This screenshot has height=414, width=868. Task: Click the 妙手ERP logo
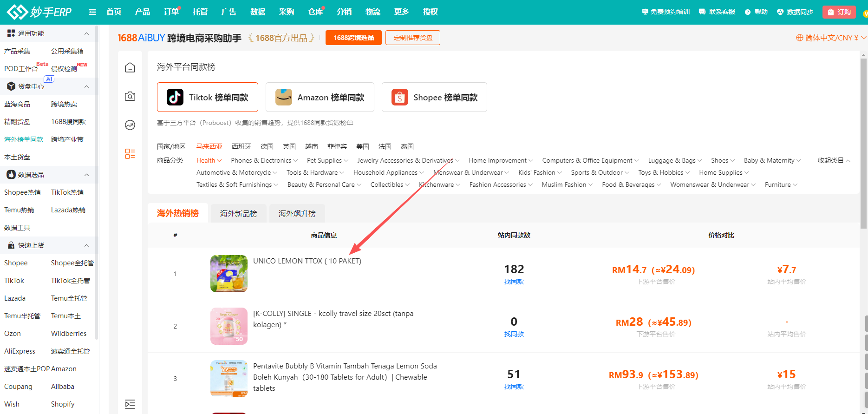click(39, 12)
